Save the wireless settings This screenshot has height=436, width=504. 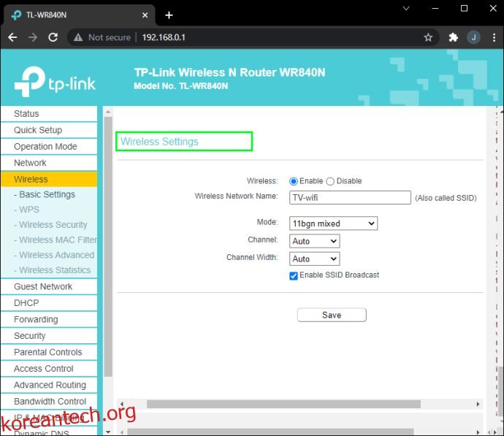coord(331,315)
